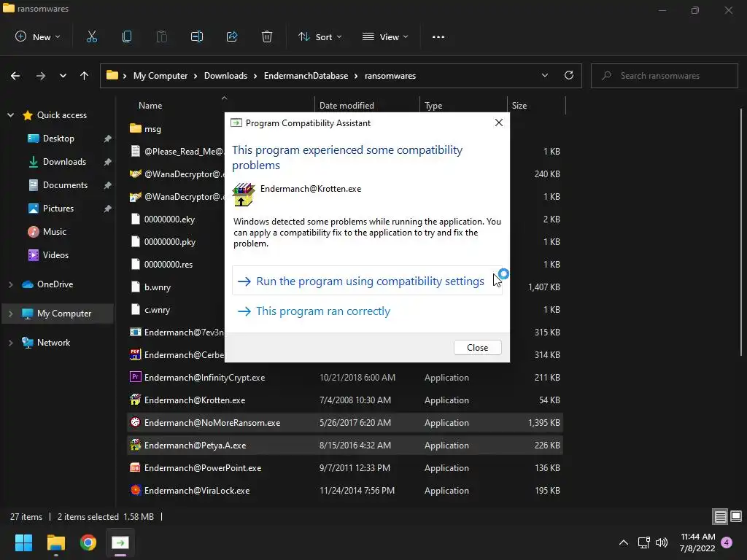Select Endermanch@NoMoreRansom.exe file row

[x=345, y=422]
